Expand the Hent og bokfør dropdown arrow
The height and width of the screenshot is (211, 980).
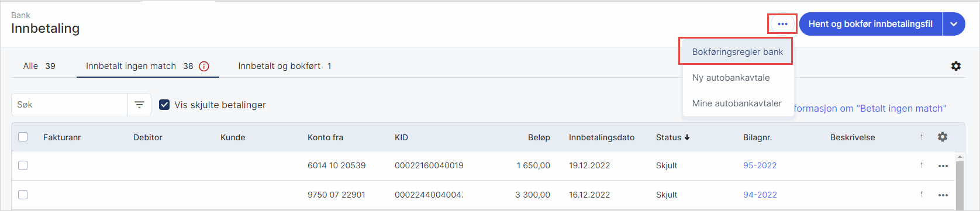(954, 24)
